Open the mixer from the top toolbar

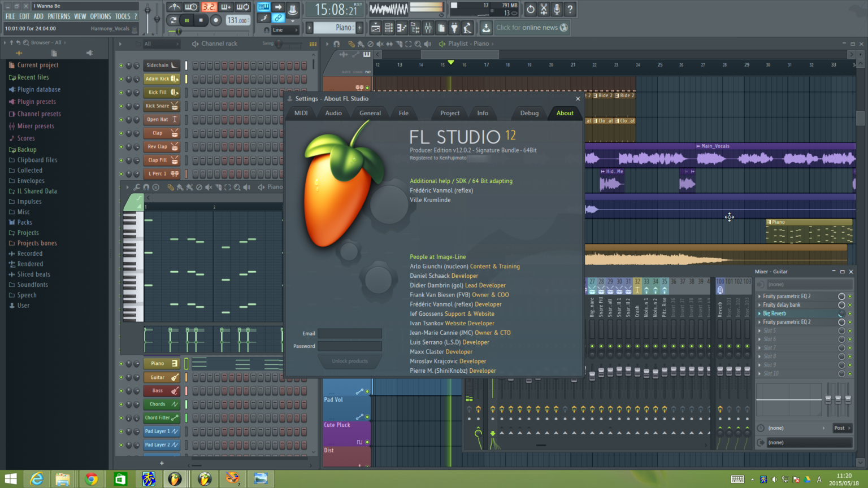coord(428,28)
